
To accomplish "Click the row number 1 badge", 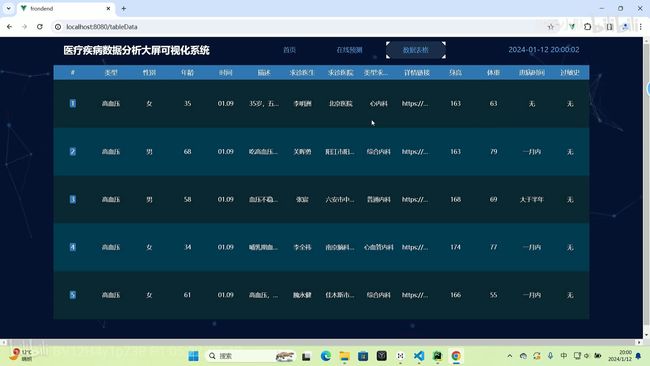I will pyautogui.click(x=73, y=103).
